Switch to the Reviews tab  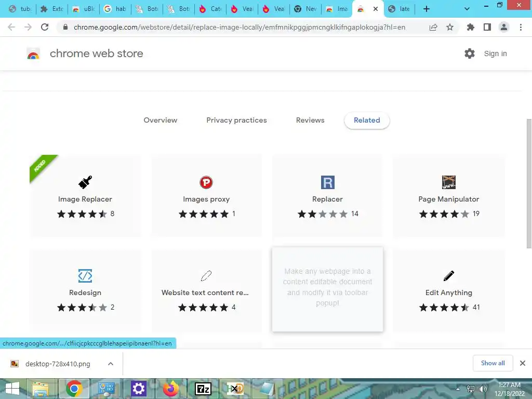click(310, 120)
